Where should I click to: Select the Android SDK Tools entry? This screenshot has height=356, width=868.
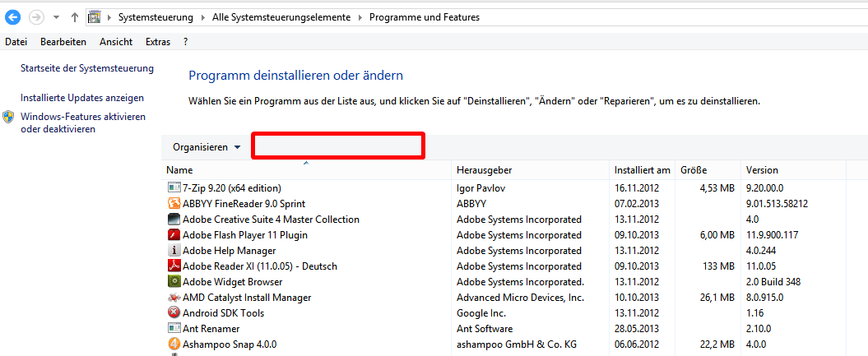[223, 313]
